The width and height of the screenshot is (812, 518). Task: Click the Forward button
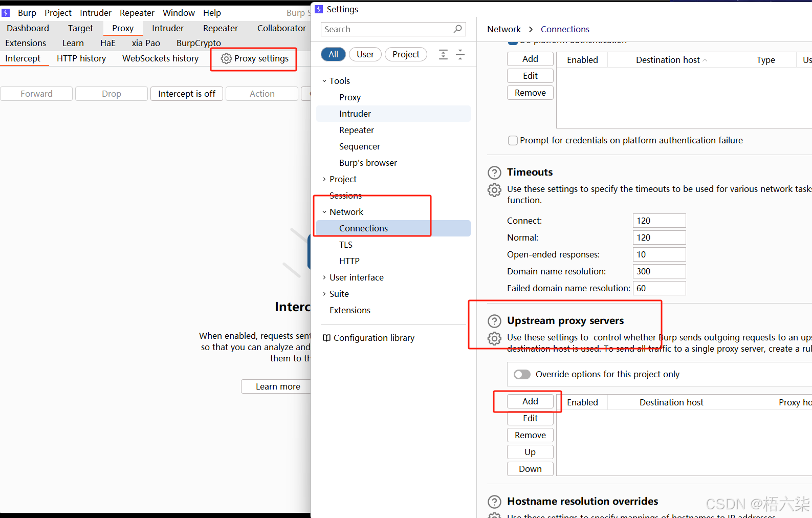pyautogui.click(x=36, y=94)
